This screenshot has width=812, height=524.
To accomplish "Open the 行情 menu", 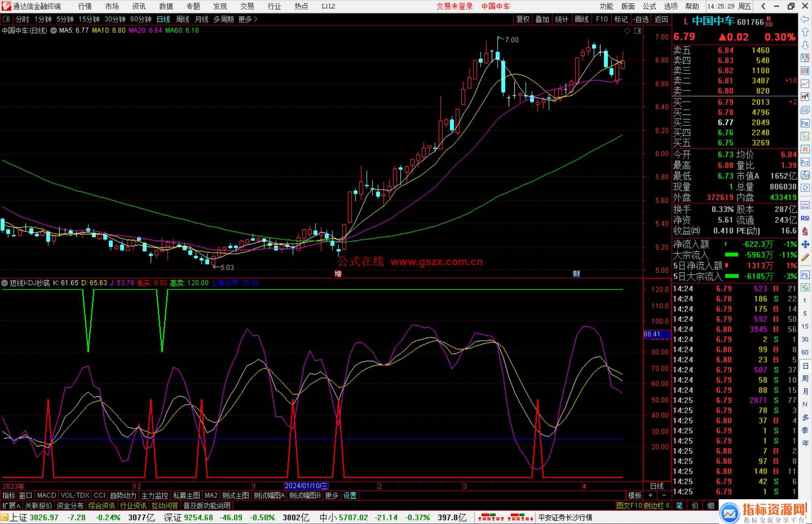I will [85, 6].
